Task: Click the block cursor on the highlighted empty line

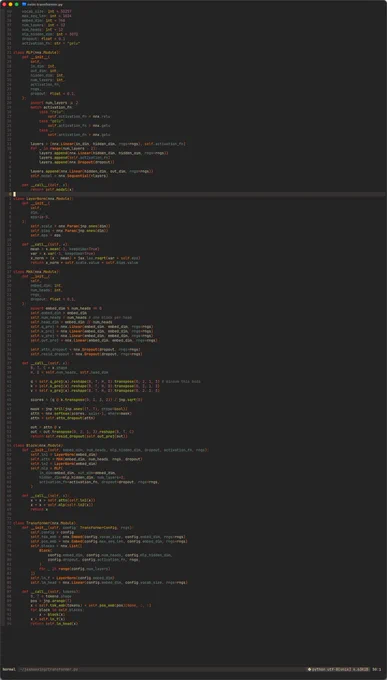Action: click(x=14, y=194)
